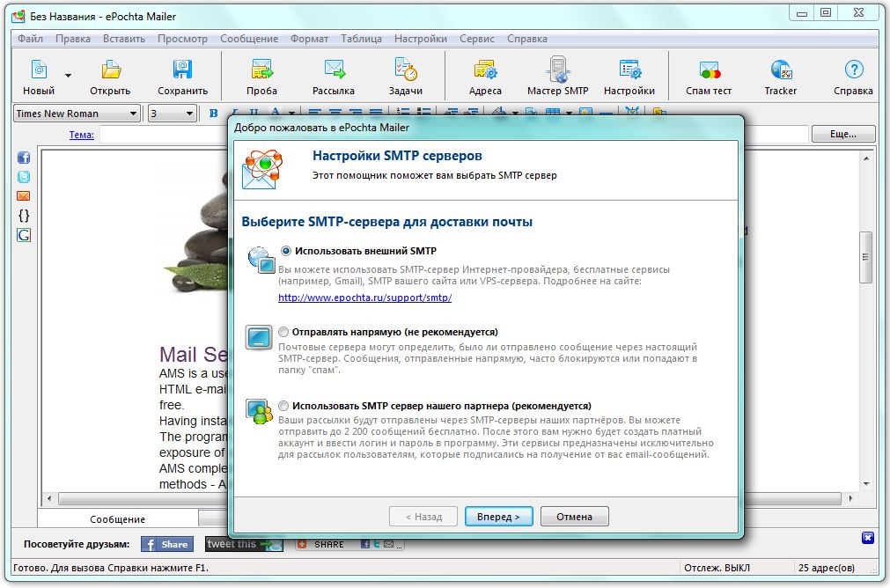Open the Сообщение menu

[x=249, y=39]
